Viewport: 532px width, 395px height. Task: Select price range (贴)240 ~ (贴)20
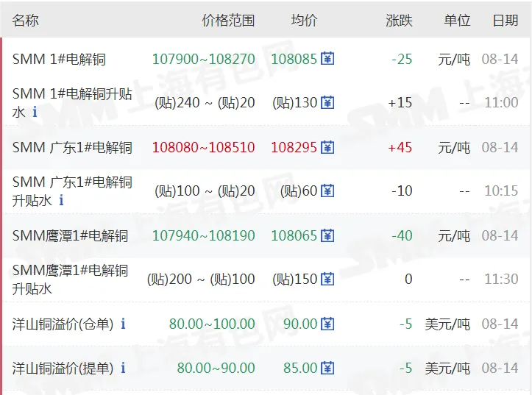205,103
